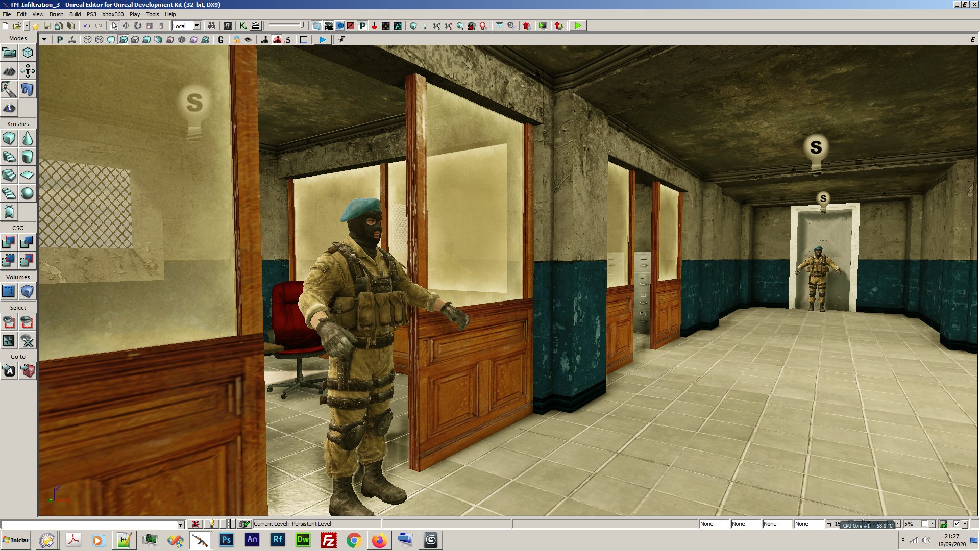Viewport: 980px width, 551px height.
Task: Open Google Chrome from the taskbar
Action: (354, 540)
